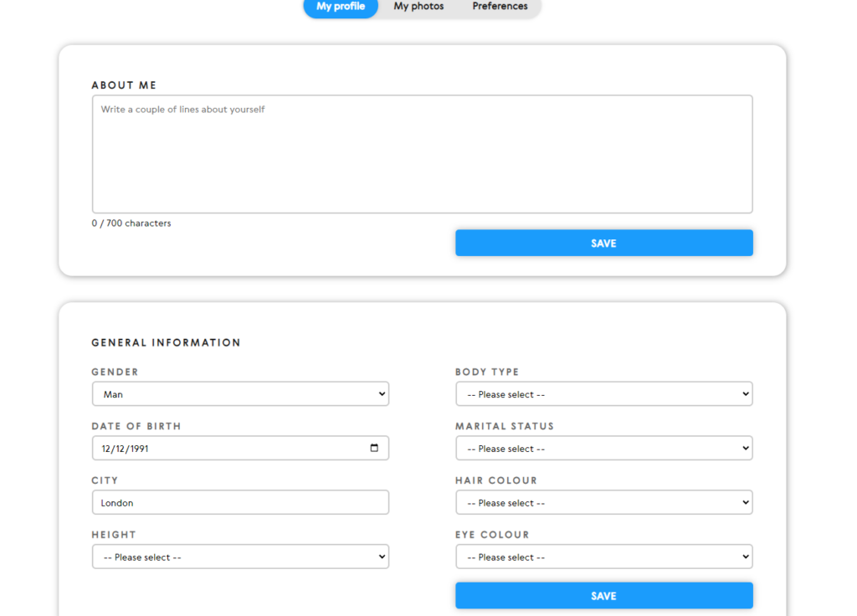857x616 pixels.
Task: Click inside the About Me text area
Action: (422, 154)
